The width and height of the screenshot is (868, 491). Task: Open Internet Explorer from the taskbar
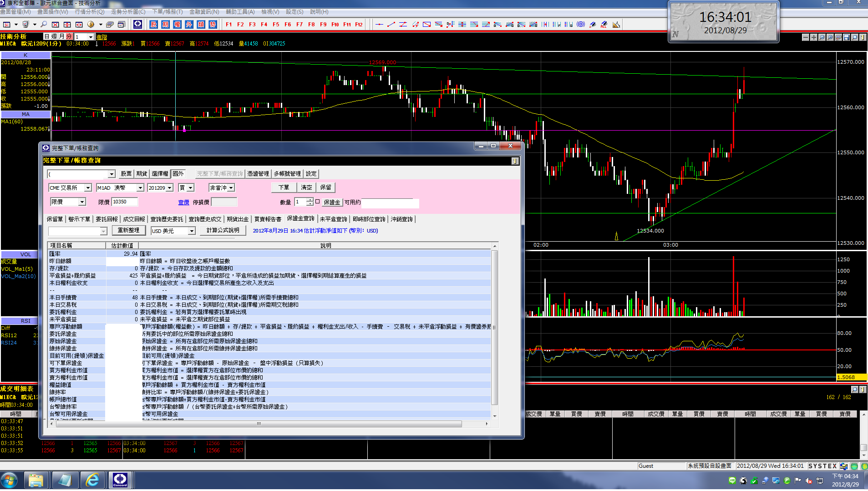tap(92, 480)
